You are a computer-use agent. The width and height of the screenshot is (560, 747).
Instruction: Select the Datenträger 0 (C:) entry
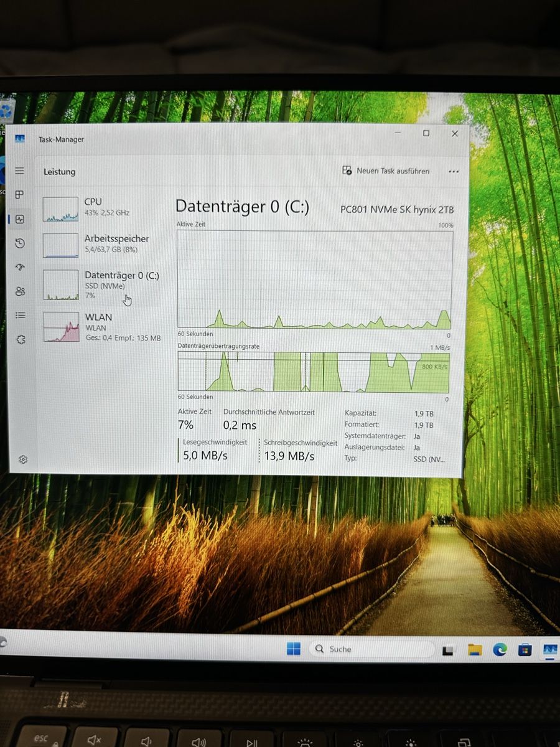point(101,284)
